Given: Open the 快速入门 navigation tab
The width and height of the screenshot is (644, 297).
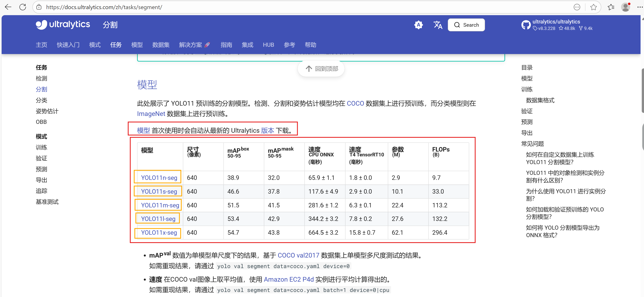Looking at the screenshot, I should tap(68, 45).
